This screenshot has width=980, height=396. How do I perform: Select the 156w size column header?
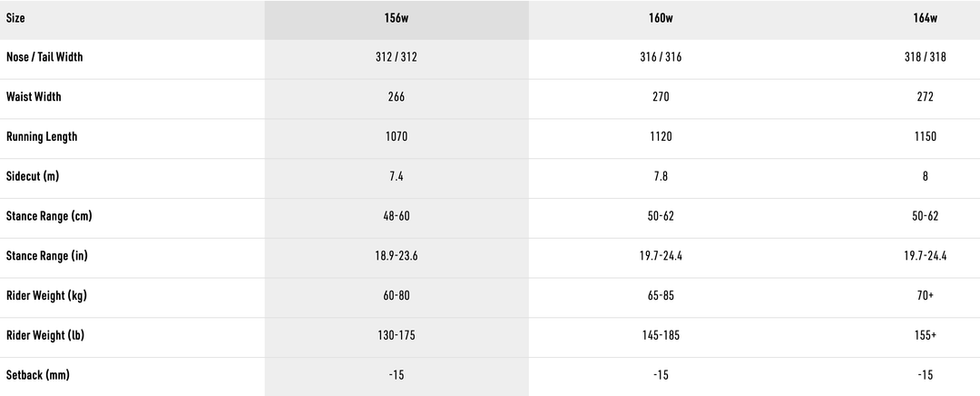pos(396,18)
